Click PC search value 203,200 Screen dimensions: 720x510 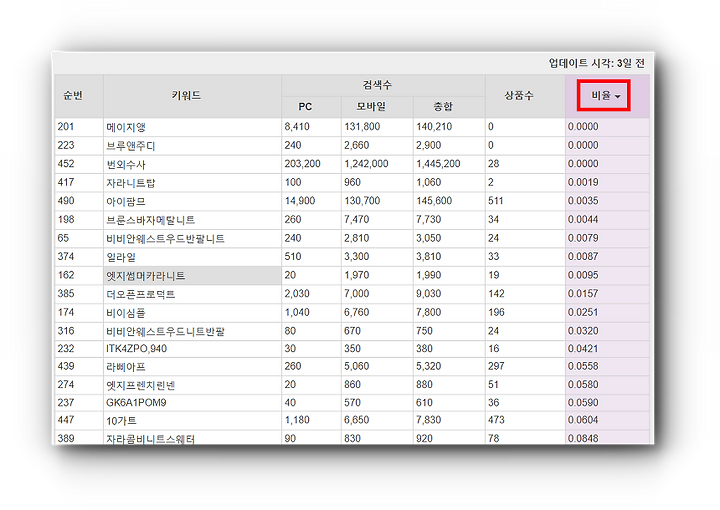[302, 164]
